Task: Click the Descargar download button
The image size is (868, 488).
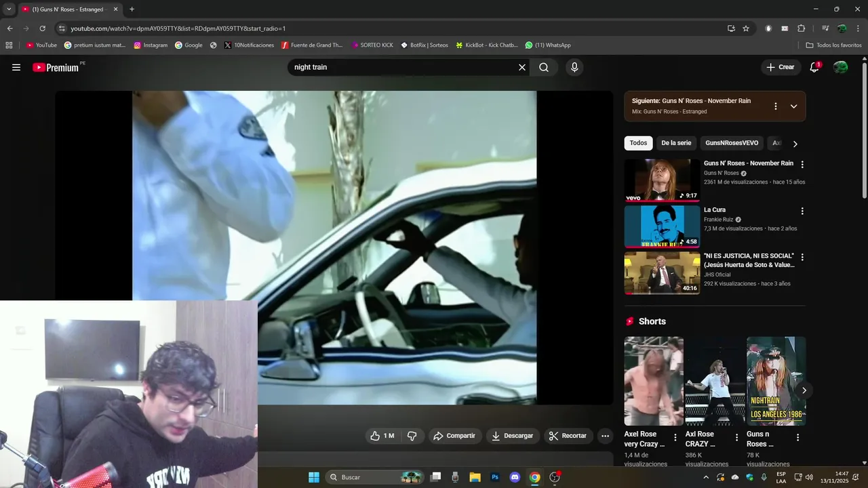Action: 513,436
